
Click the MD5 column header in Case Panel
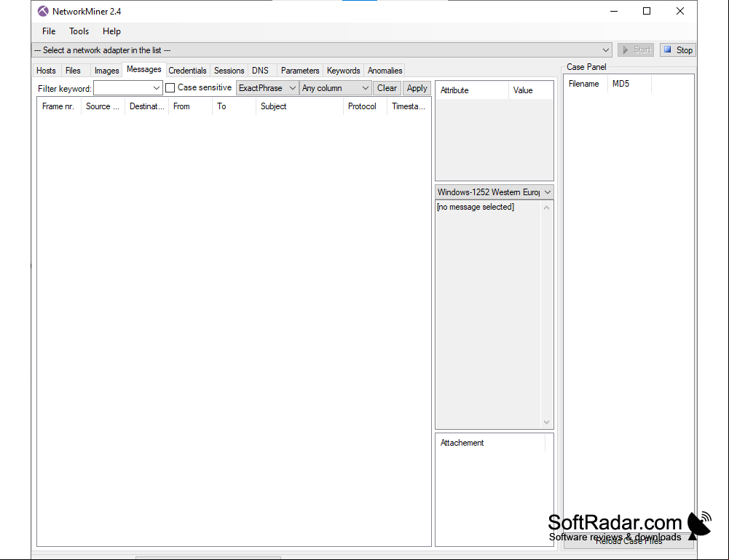pos(629,84)
